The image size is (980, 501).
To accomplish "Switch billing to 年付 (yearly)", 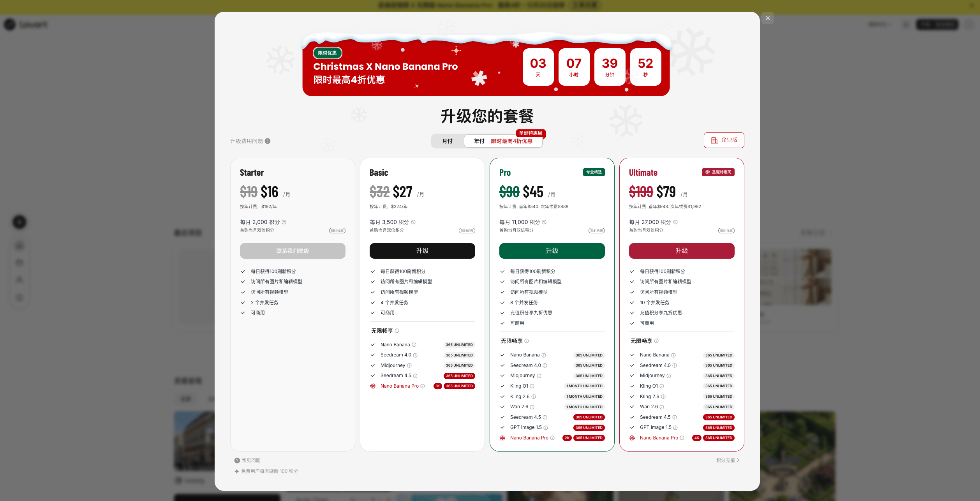I will 503,141.
